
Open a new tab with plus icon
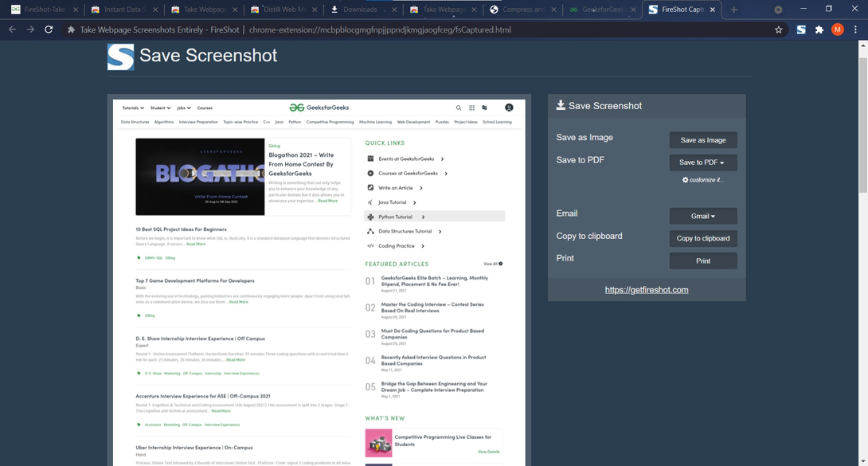(x=733, y=10)
